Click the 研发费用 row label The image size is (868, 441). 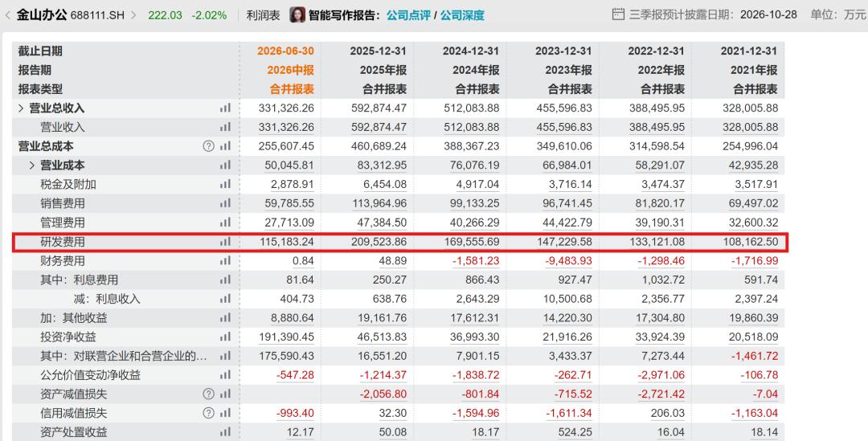(63, 242)
